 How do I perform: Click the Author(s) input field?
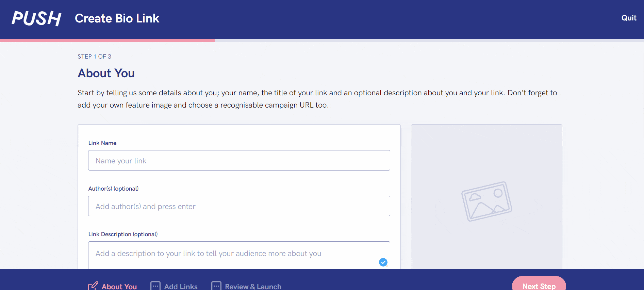[239, 206]
